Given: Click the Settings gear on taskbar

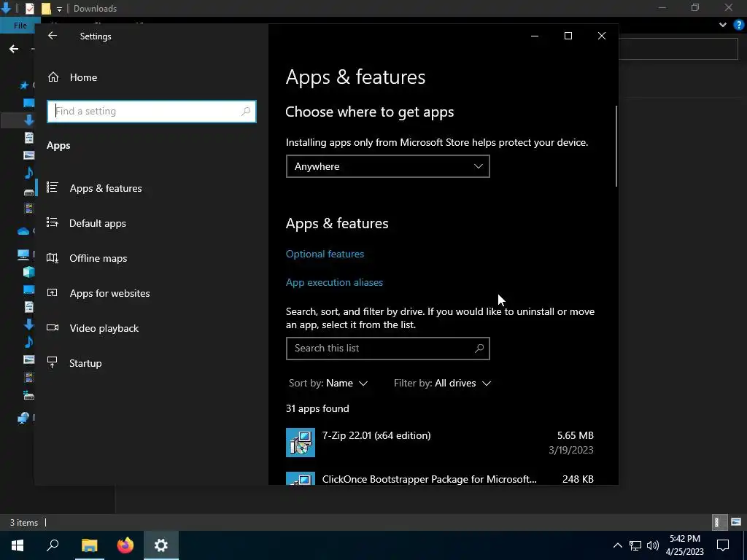Looking at the screenshot, I should pos(161,545).
